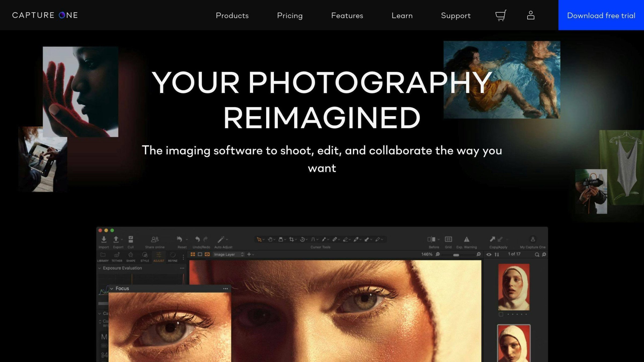
Task: Tick the checkbox under first thumbnail
Action: pos(501,314)
